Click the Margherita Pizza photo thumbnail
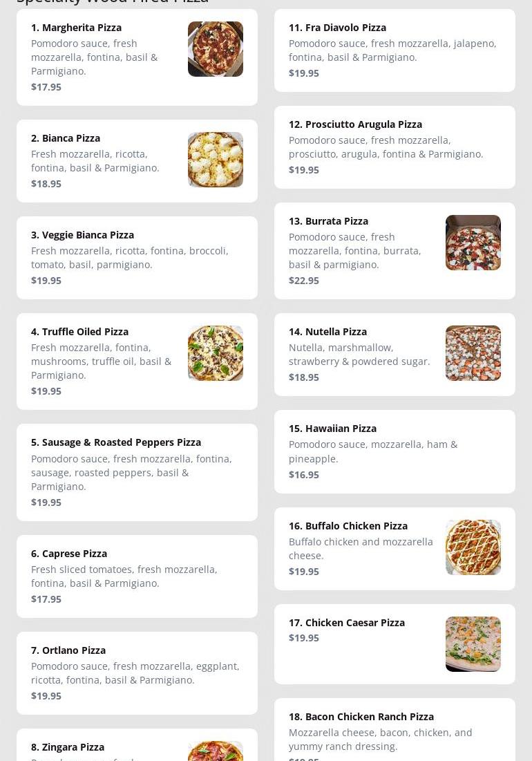Viewport: 532px width, 761px height. click(215, 49)
